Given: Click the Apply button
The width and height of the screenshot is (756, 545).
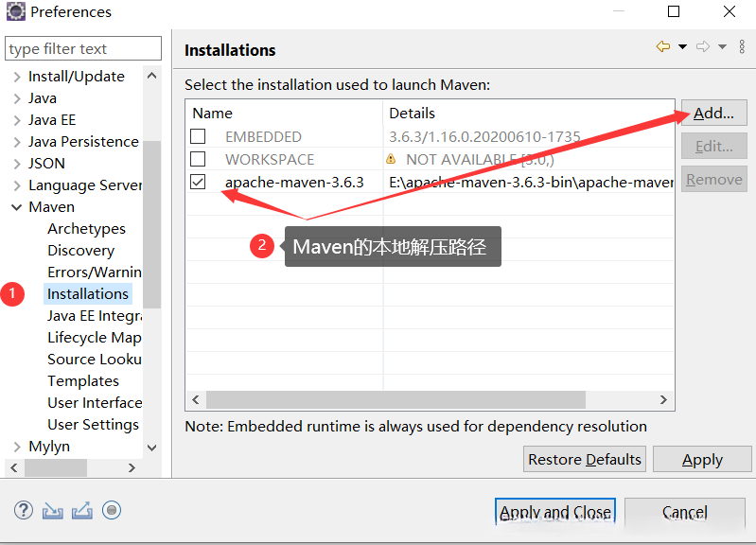Looking at the screenshot, I should pos(702,459).
